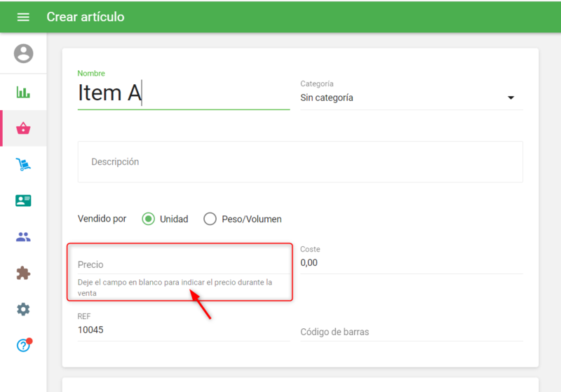Open the Settings gear icon

[23, 309]
